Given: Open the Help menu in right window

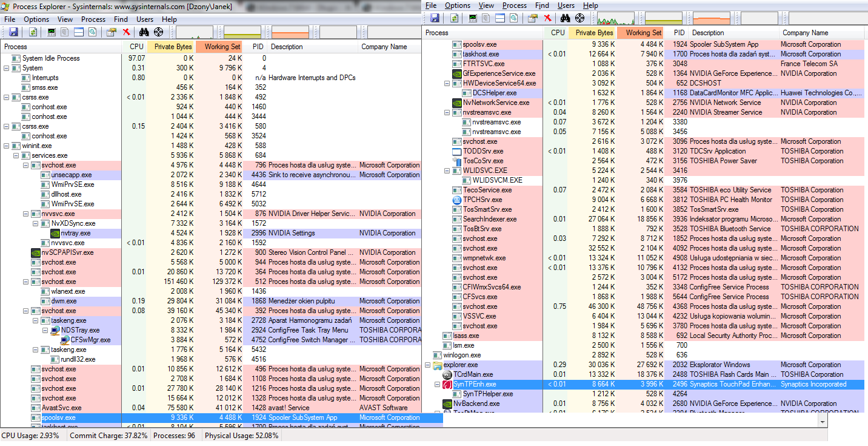Looking at the screenshot, I should 590,5.
